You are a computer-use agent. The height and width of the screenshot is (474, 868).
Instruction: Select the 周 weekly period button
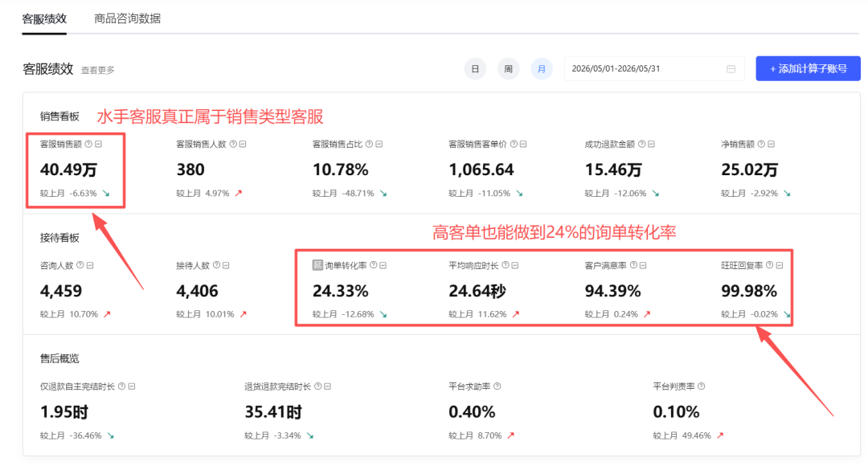[508, 68]
